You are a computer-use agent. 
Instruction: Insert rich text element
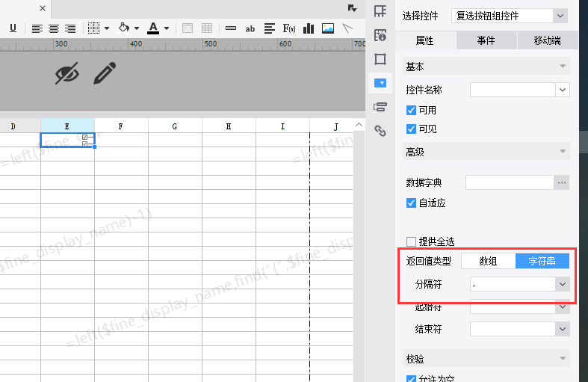[269, 28]
